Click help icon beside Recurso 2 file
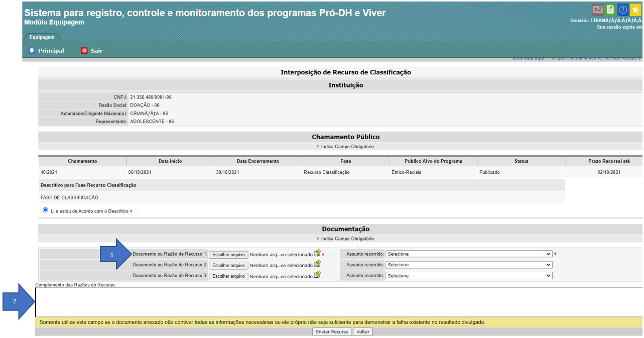The height and width of the screenshot is (338, 644). pos(317,264)
